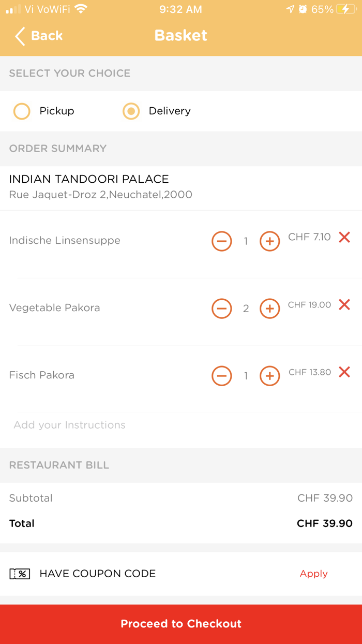The height and width of the screenshot is (644, 362).
Task: Decrease Indische Linsensuppe quantity
Action: point(222,241)
